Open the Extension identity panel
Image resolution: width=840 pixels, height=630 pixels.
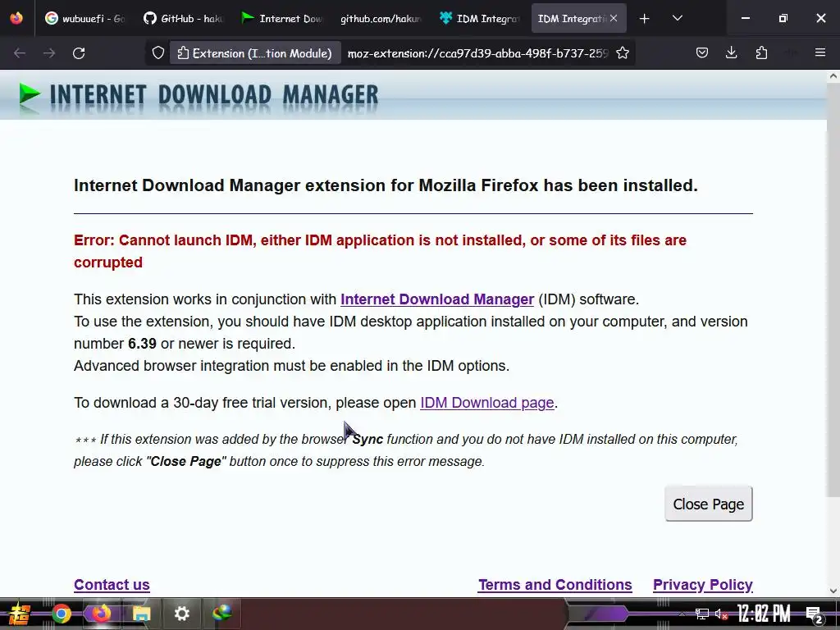click(255, 53)
